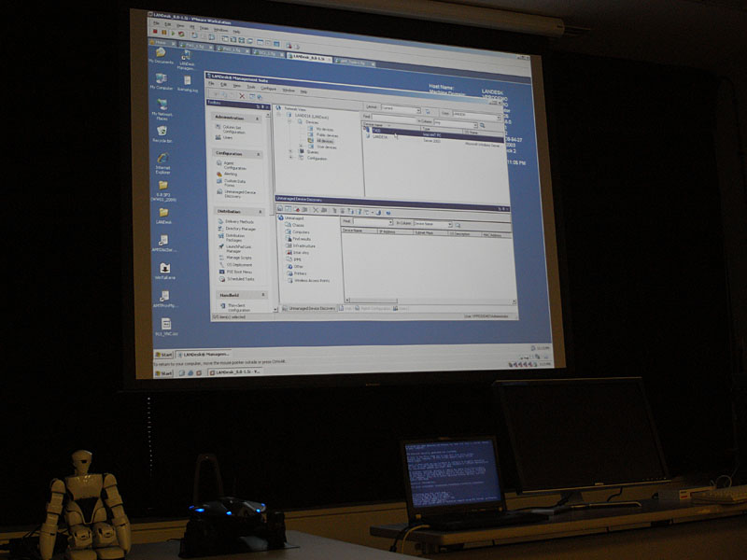The height and width of the screenshot is (560, 747).
Task: Select All devices tree item
Action: [321, 141]
